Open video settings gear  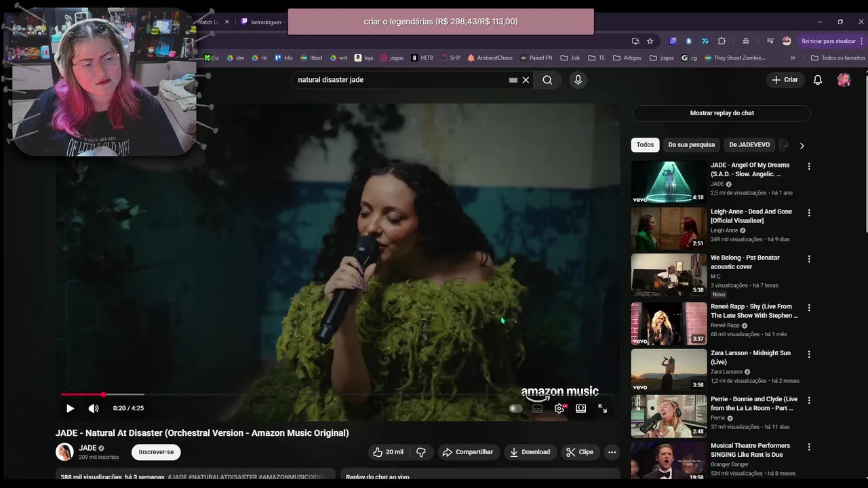559,409
